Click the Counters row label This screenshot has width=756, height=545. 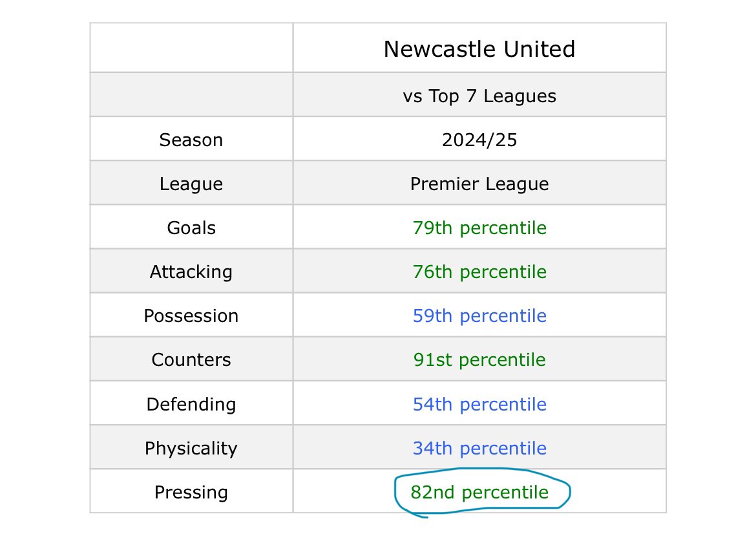click(191, 360)
